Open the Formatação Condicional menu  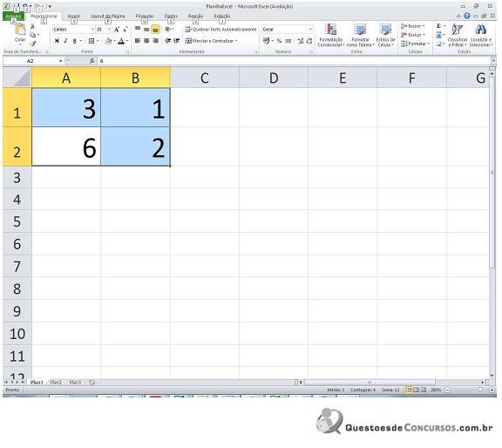pos(331,35)
